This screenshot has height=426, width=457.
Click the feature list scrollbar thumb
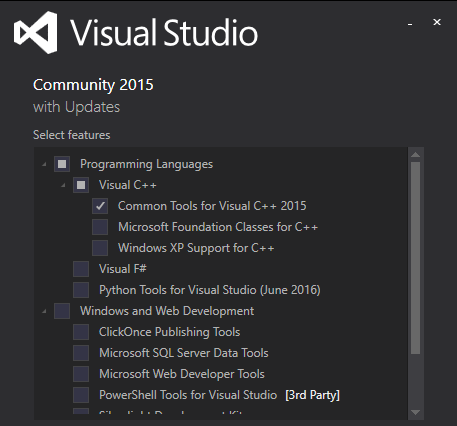pos(415,258)
